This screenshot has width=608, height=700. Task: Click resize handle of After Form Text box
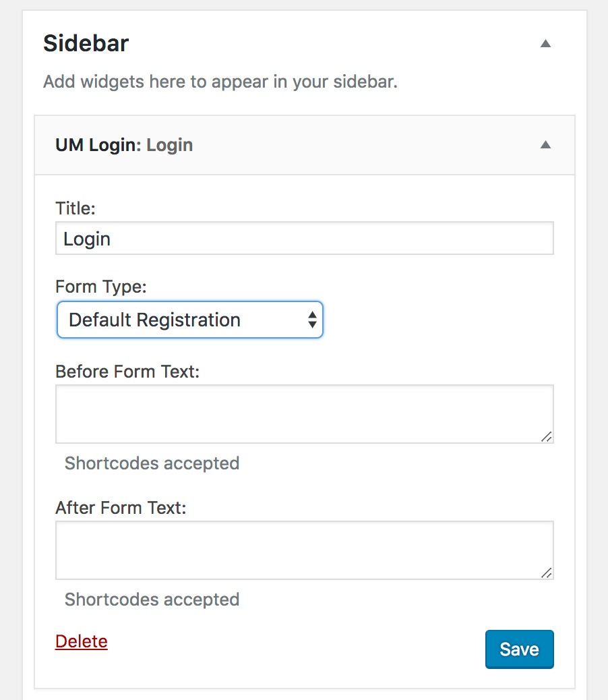(546, 573)
